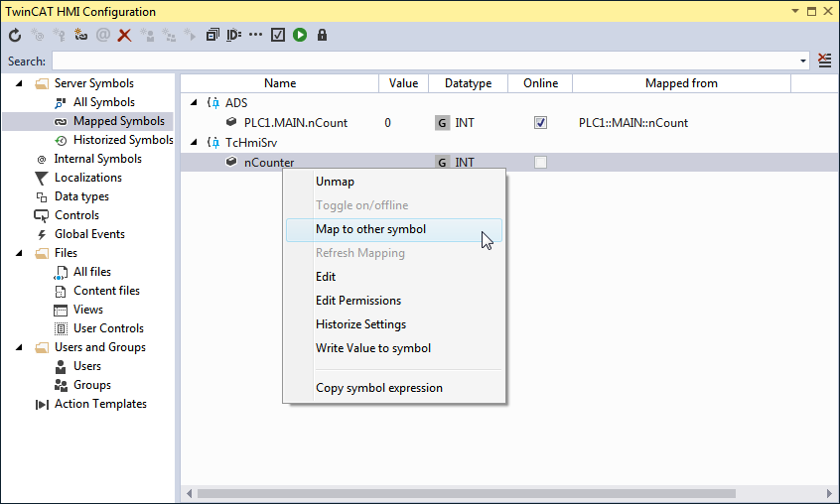Sort by the Name column header
The width and height of the screenshot is (840, 504).
[280, 83]
